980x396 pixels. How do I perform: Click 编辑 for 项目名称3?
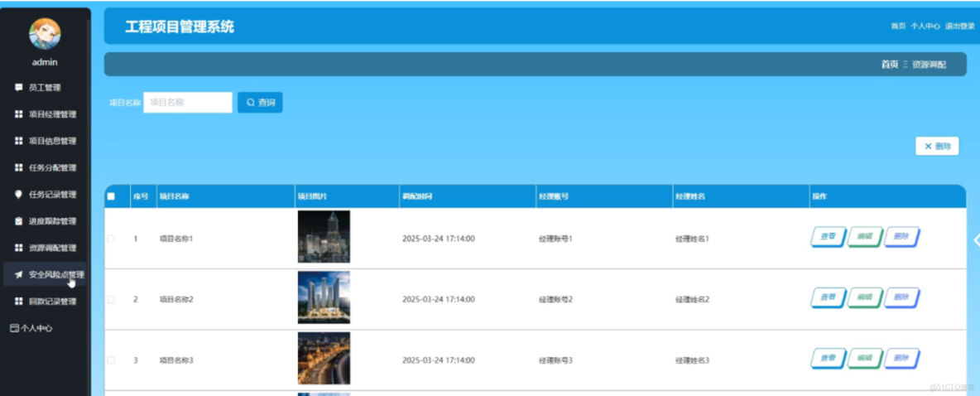[x=864, y=359]
